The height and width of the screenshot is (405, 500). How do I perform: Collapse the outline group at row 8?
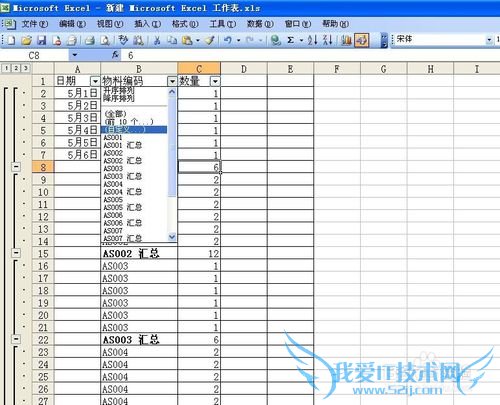click(16, 167)
